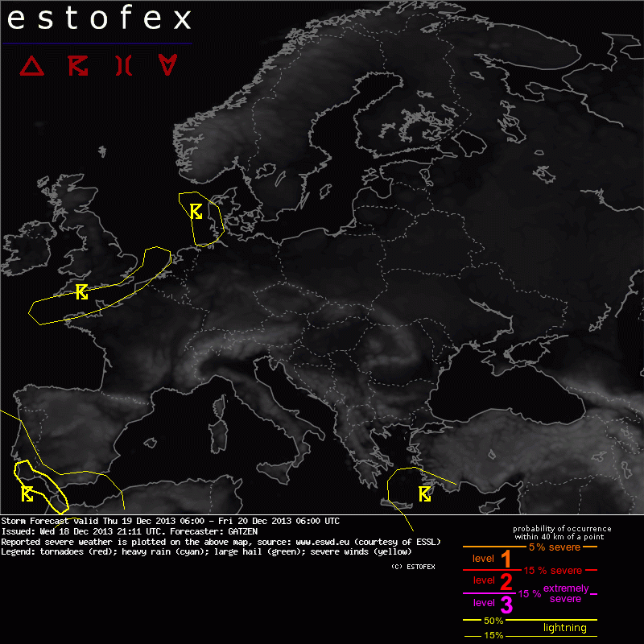644x644 pixels.
Task: Click the 'Storm Forecast valid Thu 19 Dec 2013' line
Action: click(170, 521)
